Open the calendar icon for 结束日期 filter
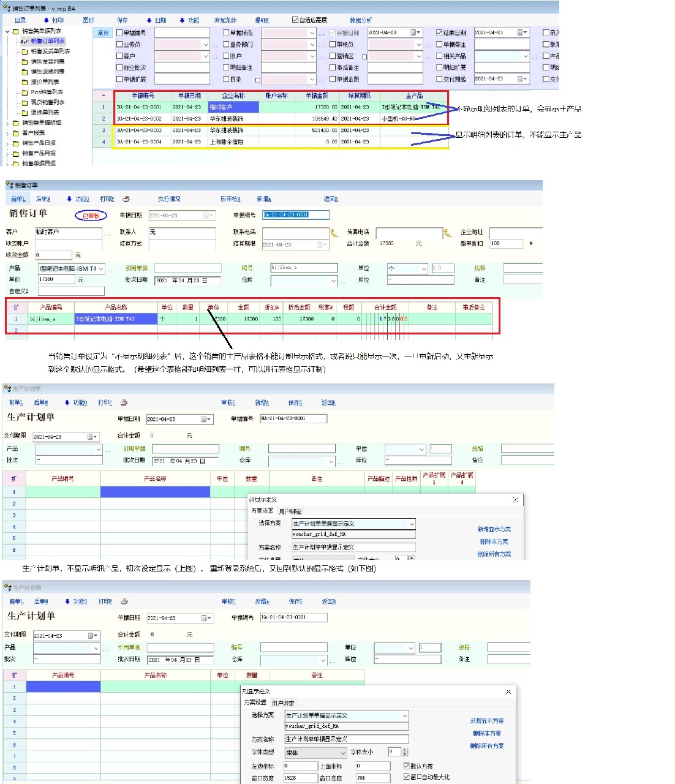 pos(521,32)
